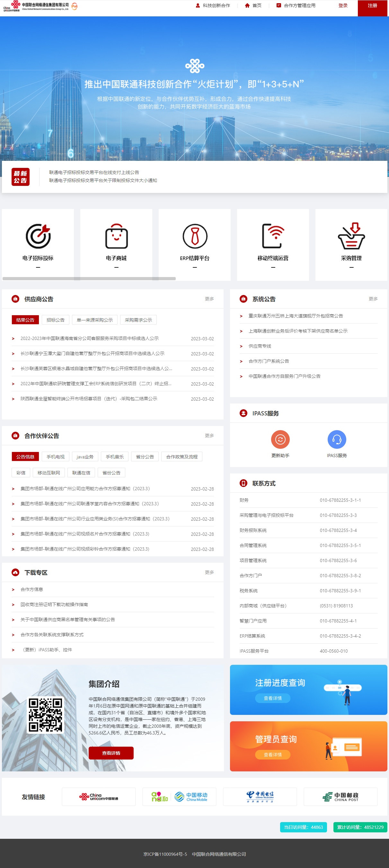Viewport: 389px width, 868px height.
Task: Open 更多 in 合作伙伴公告 section
Action: [209, 436]
